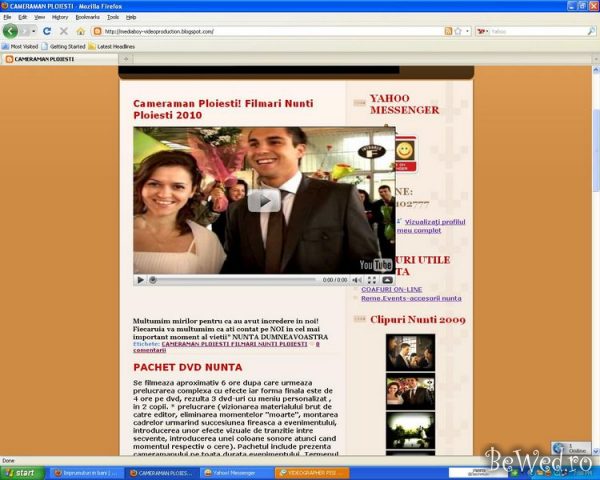
Task: Play the video using center play overlay
Action: (x=264, y=200)
